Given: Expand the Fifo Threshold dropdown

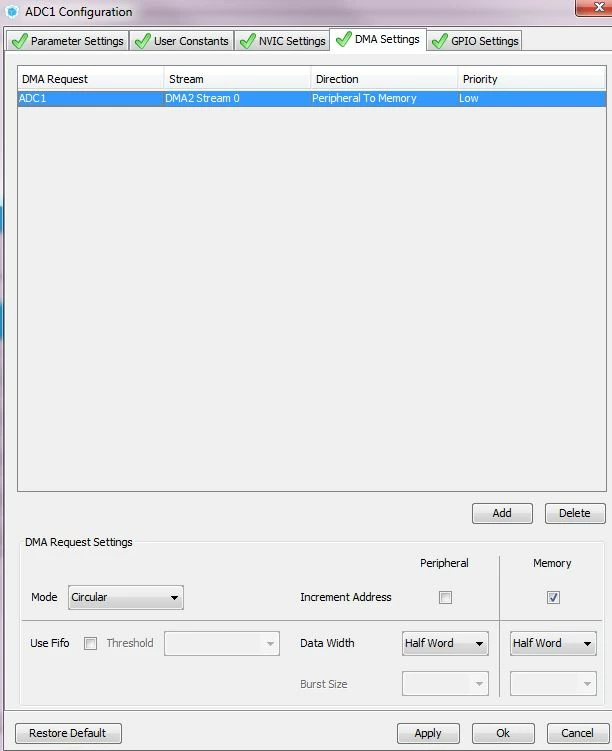Looking at the screenshot, I should click(222, 643).
